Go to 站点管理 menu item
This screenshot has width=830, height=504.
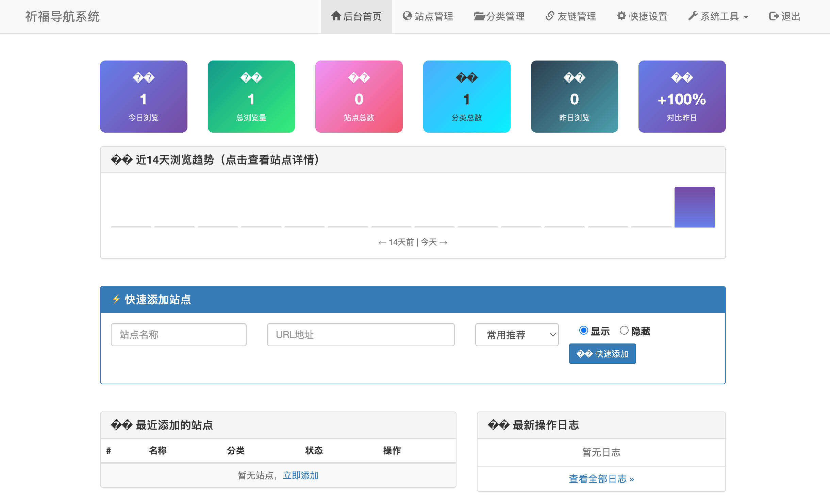(428, 16)
